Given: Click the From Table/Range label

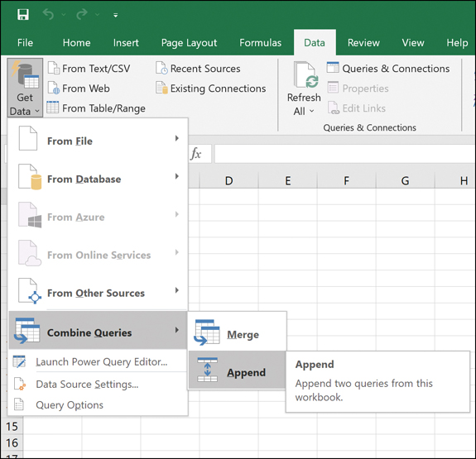Looking at the screenshot, I should click(x=103, y=108).
